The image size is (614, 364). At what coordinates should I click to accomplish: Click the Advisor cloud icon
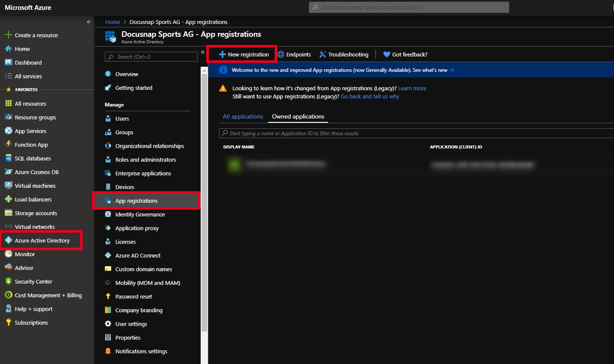click(x=8, y=268)
